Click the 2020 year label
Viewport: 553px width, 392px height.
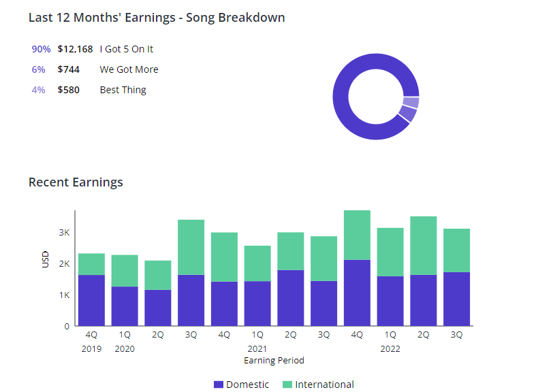coord(125,349)
